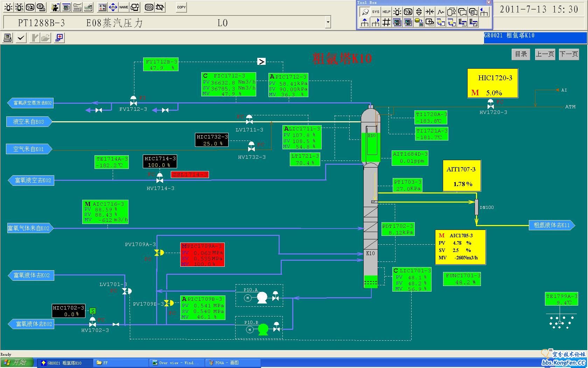Close the Tool Box floating panel
The image size is (588, 368).
(x=489, y=2)
